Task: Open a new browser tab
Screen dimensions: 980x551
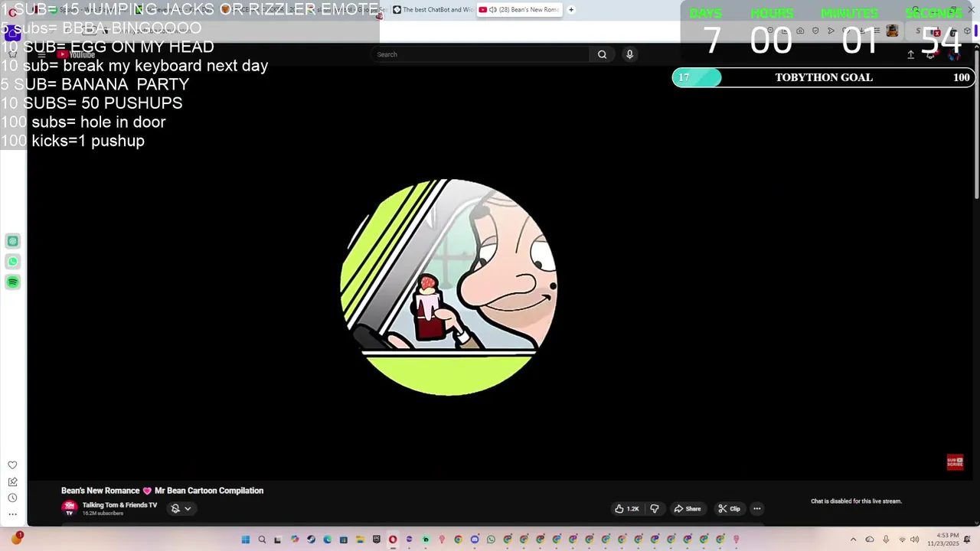Action: pos(571,10)
